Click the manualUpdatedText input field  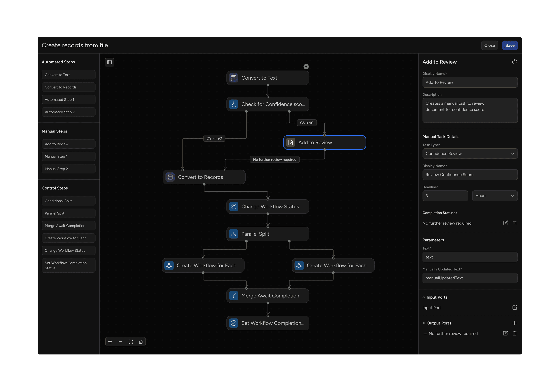470,278
